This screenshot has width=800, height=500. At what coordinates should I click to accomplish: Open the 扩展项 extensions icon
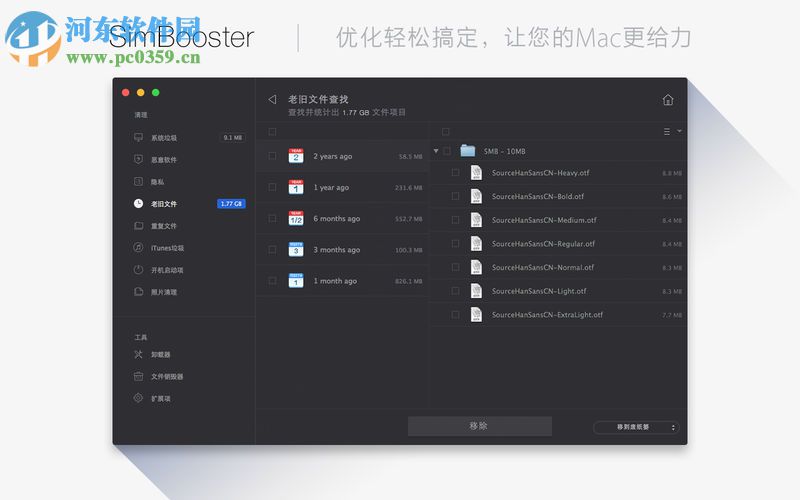(x=138, y=398)
